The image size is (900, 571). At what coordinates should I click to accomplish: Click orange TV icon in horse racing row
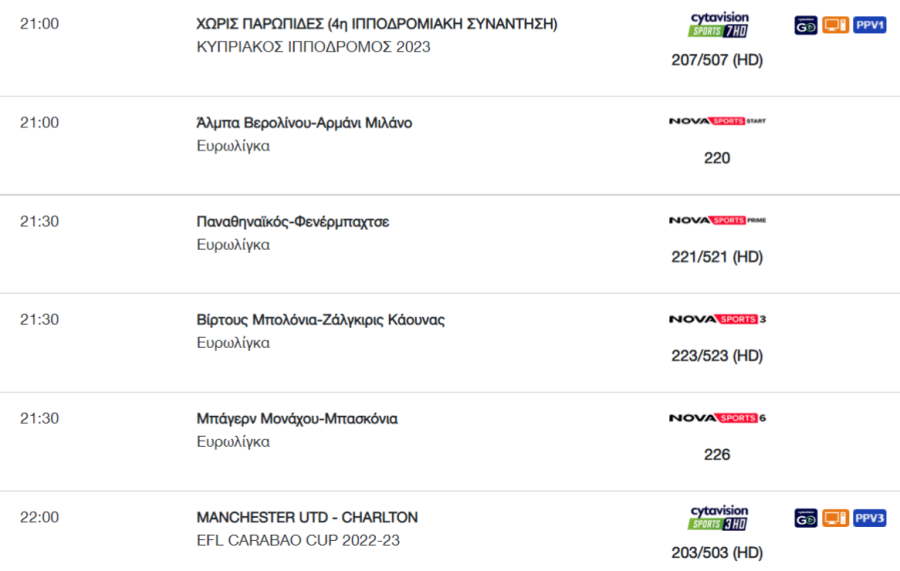point(835,25)
